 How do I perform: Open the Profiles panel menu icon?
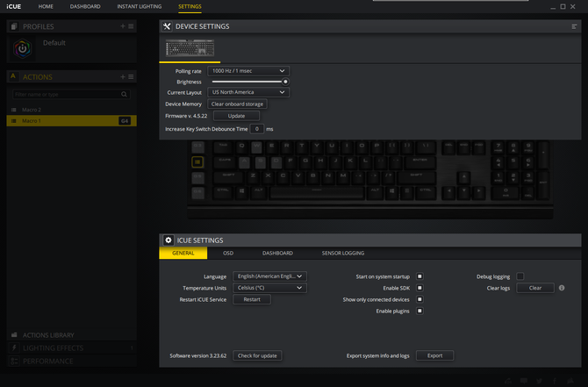coord(131,26)
